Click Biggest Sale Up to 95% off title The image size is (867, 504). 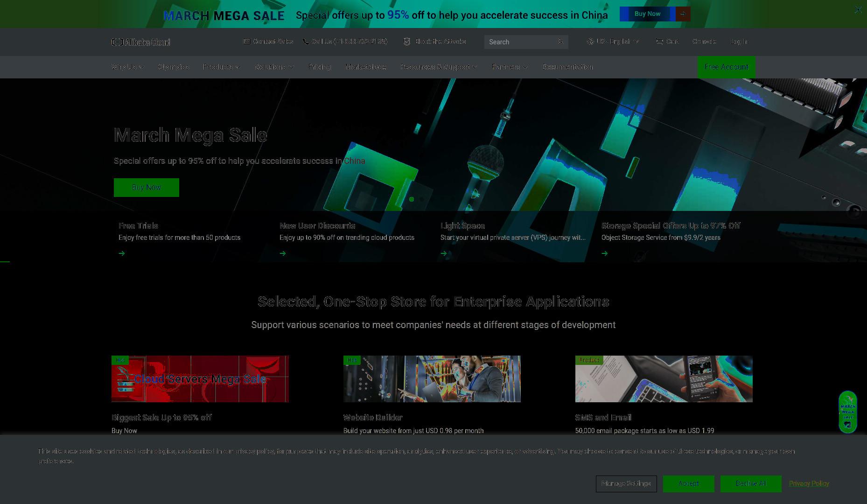click(x=161, y=418)
